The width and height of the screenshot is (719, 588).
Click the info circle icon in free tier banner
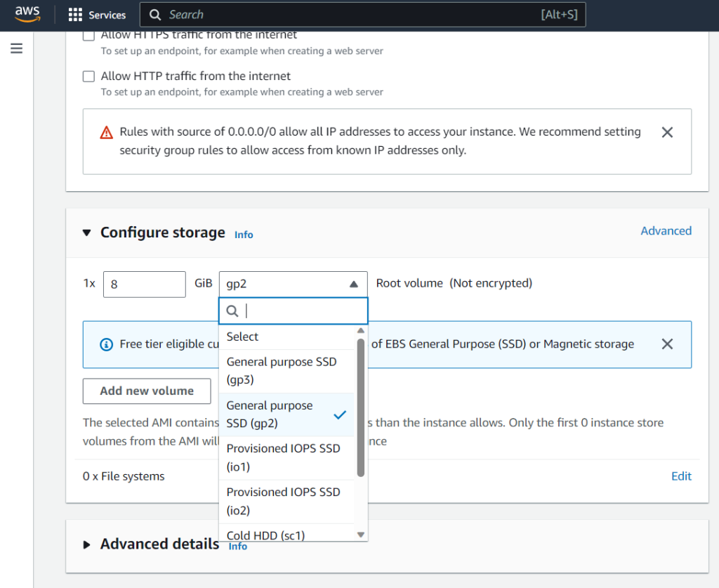[x=106, y=344]
